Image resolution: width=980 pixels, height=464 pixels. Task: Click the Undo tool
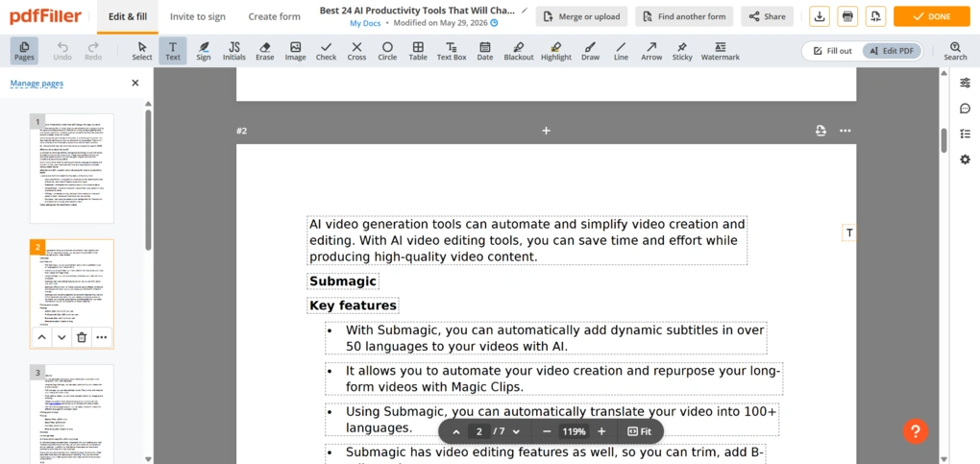coord(62,51)
